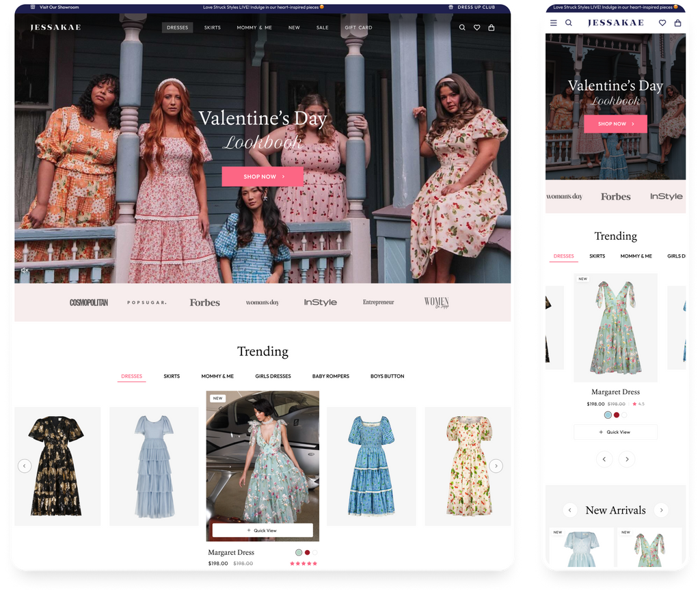Click the wishlist heart in mobile header
The height and width of the screenshot is (593, 700).
[x=662, y=23]
